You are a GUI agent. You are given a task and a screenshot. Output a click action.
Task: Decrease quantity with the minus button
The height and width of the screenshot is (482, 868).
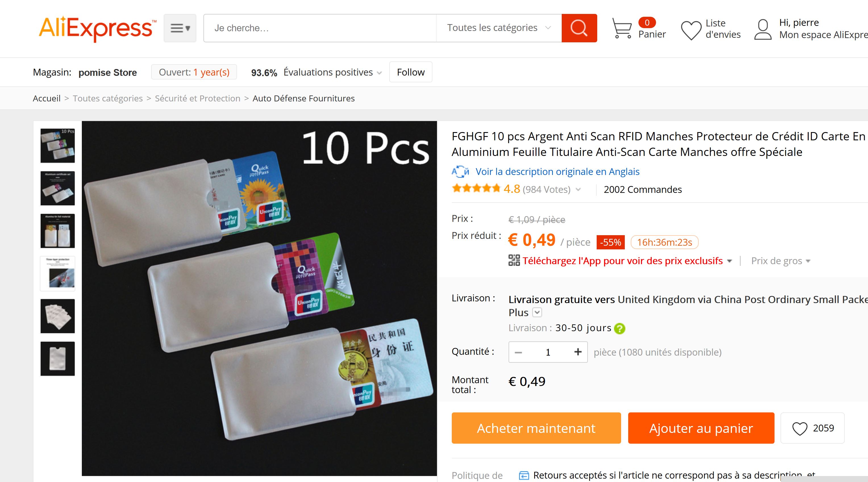[x=518, y=352]
